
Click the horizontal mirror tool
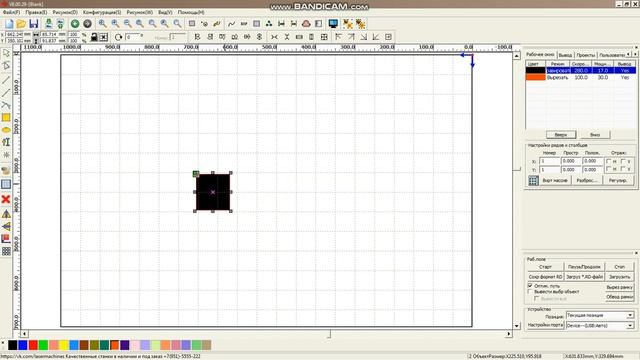pos(6,214)
